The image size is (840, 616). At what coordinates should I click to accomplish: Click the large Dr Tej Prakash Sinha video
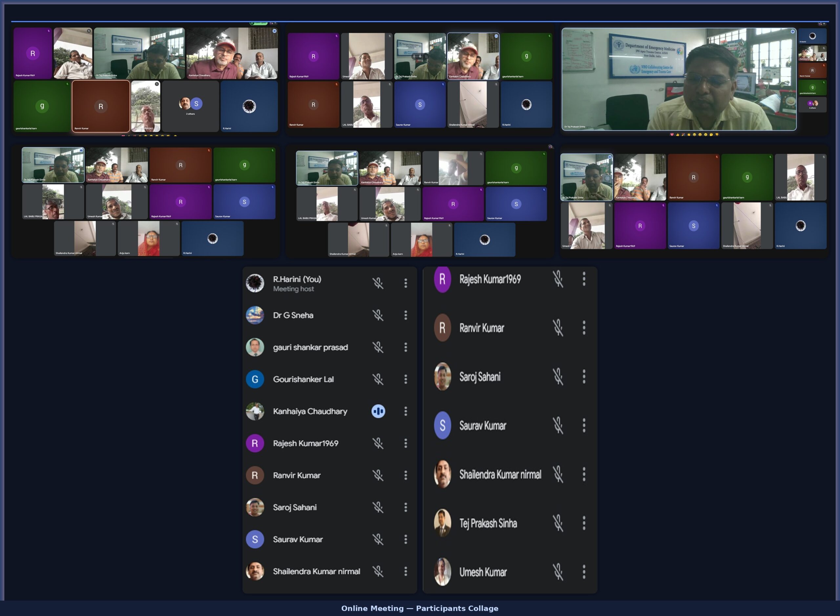(x=679, y=79)
